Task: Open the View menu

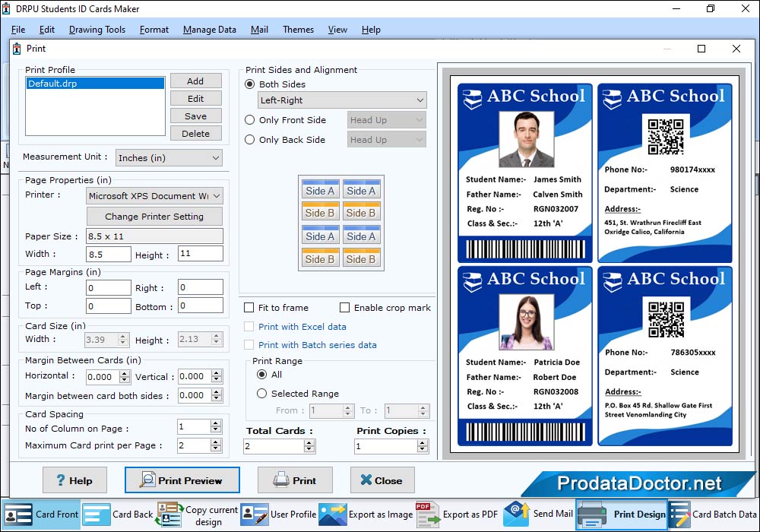Action: pyautogui.click(x=337, y=30)
